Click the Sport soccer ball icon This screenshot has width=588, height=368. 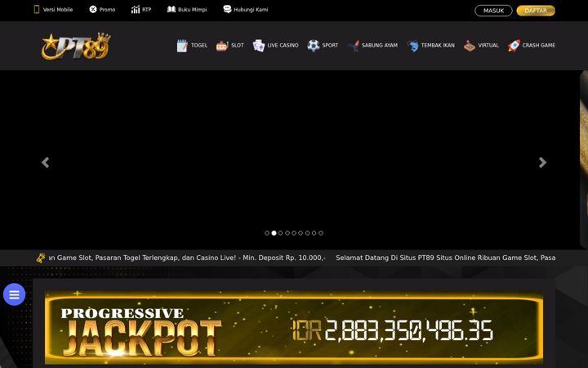coord(313,46)
